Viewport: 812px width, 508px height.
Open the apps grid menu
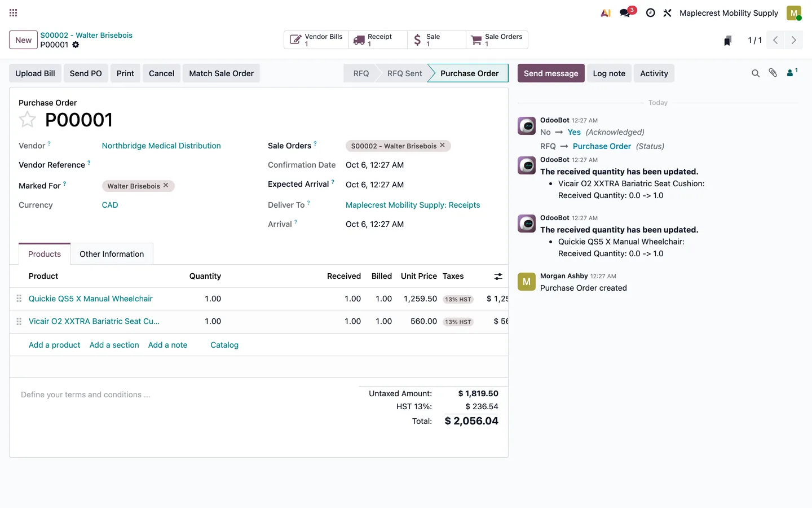(14, 12)
